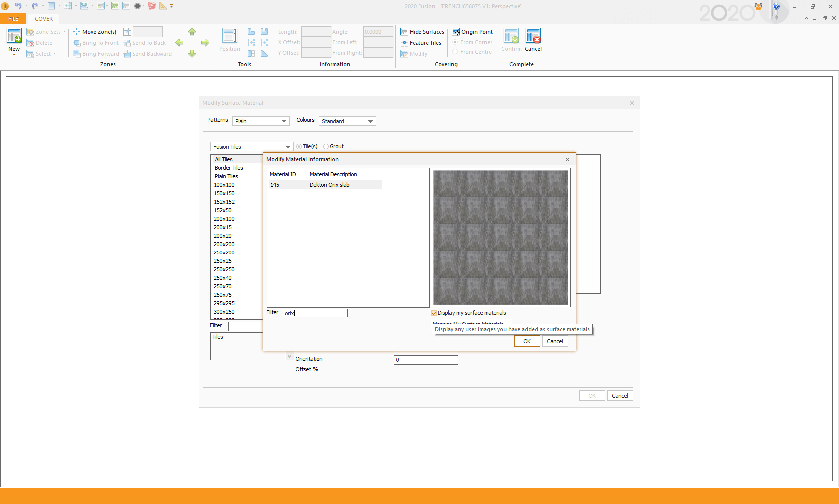Open the FILE tab

[x=13, y=19]
